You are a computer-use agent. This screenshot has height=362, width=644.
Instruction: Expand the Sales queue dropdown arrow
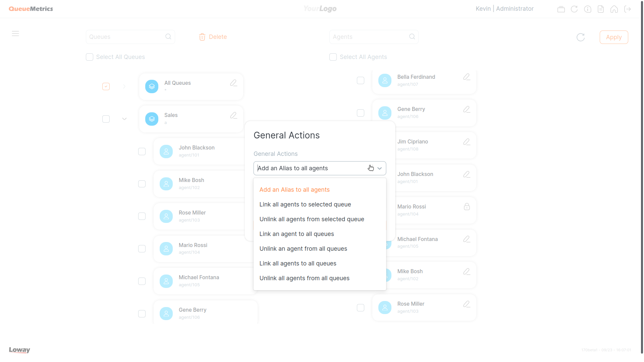pos(124,118)
